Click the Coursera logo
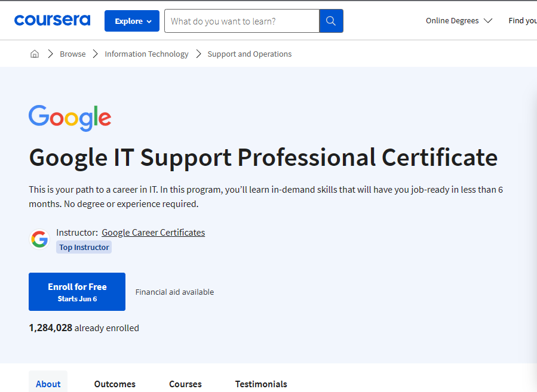 52,20
